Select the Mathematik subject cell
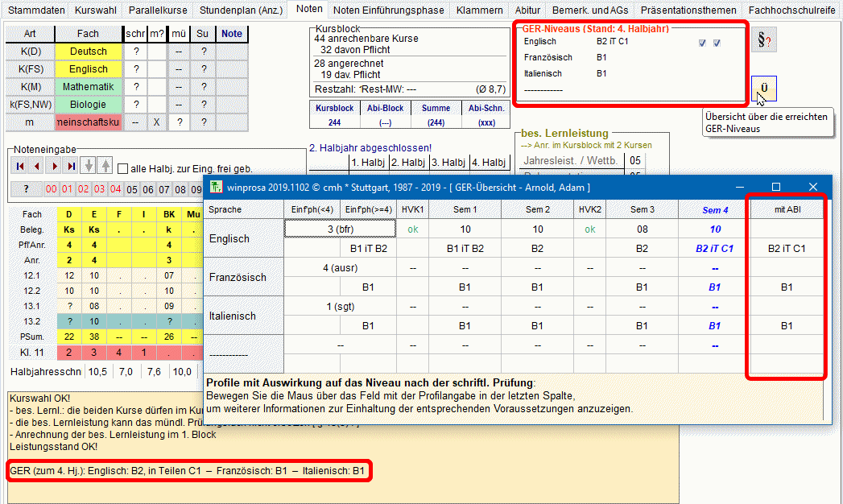 coord(89,87)
